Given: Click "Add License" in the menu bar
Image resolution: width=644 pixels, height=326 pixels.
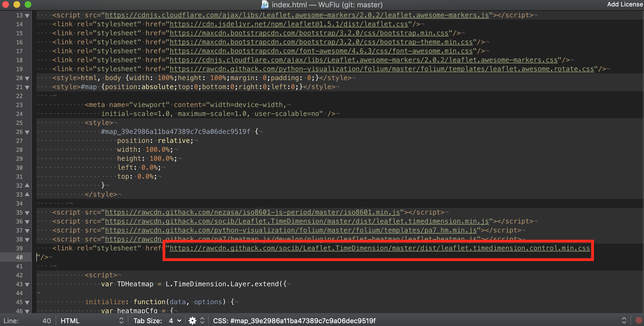Looking at the screenshot, I should [x=624, y=4].
